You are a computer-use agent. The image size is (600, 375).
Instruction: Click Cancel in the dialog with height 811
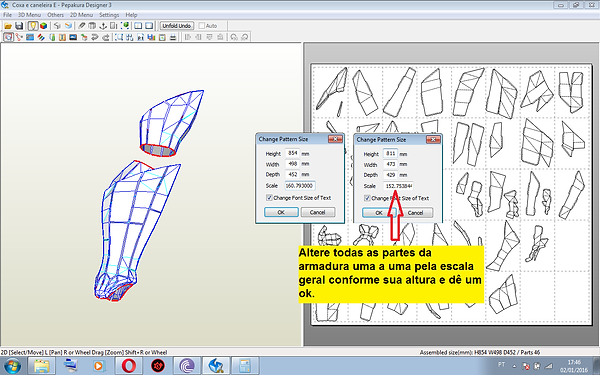click(x=416, y=213)
